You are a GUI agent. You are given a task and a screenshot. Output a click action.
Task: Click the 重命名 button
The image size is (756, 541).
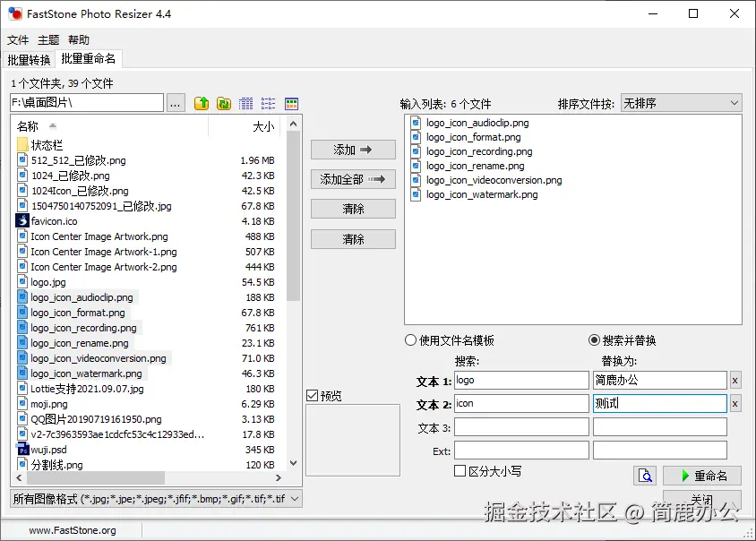point(702,476)
